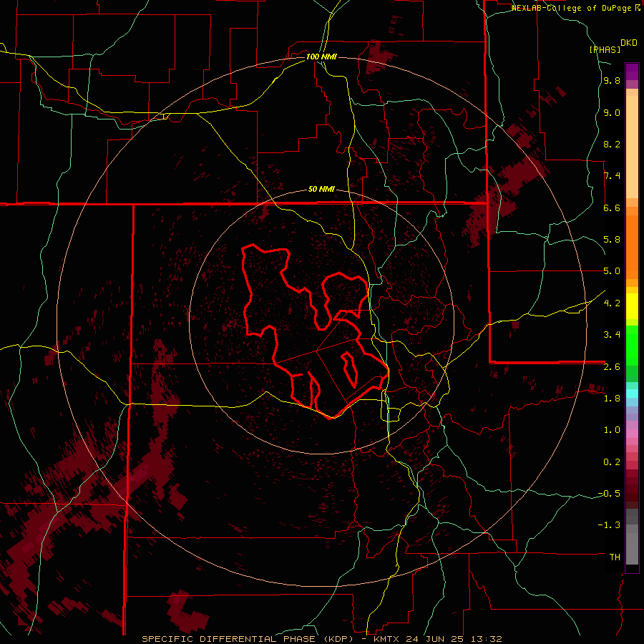The width and height of the screenshot is (644, 644).
Task: Pick the gray bottom band of the color scale
Action: [632, 545]
